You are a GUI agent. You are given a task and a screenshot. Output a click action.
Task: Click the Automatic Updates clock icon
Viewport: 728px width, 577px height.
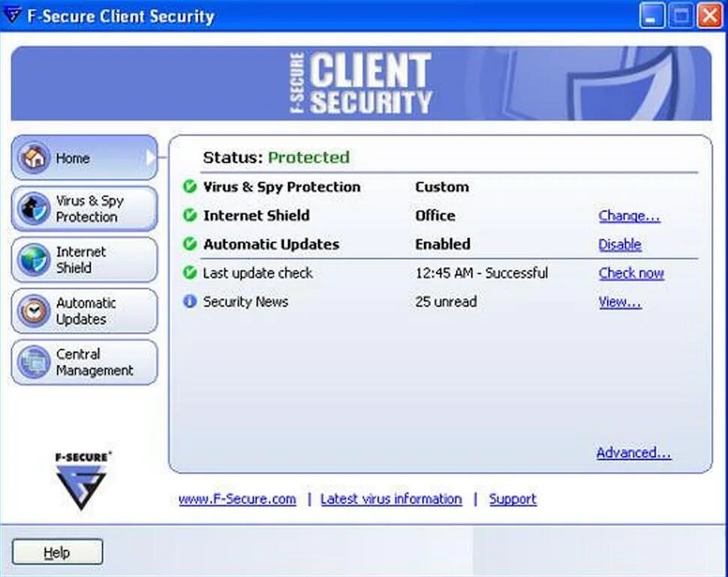pyautogui.click(x=34, y=311)
